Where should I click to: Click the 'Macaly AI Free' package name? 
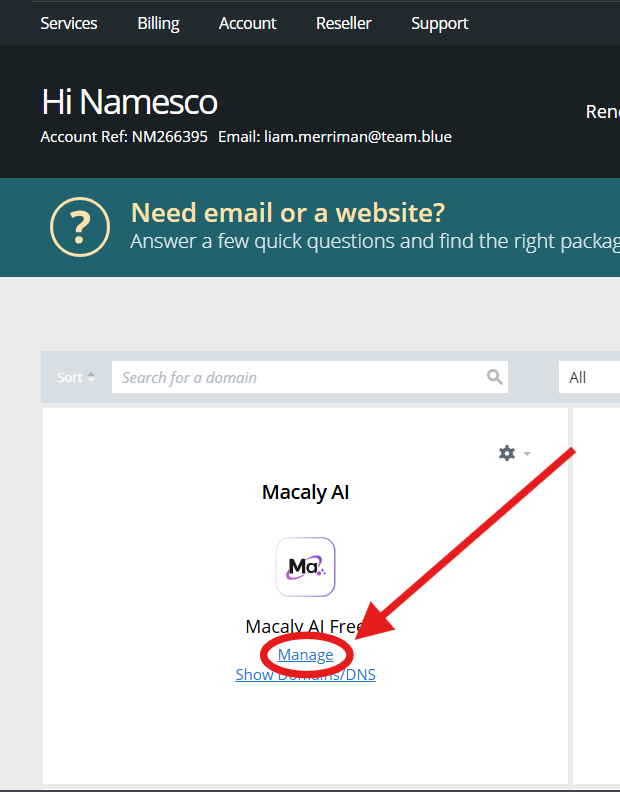pos(305,627)
